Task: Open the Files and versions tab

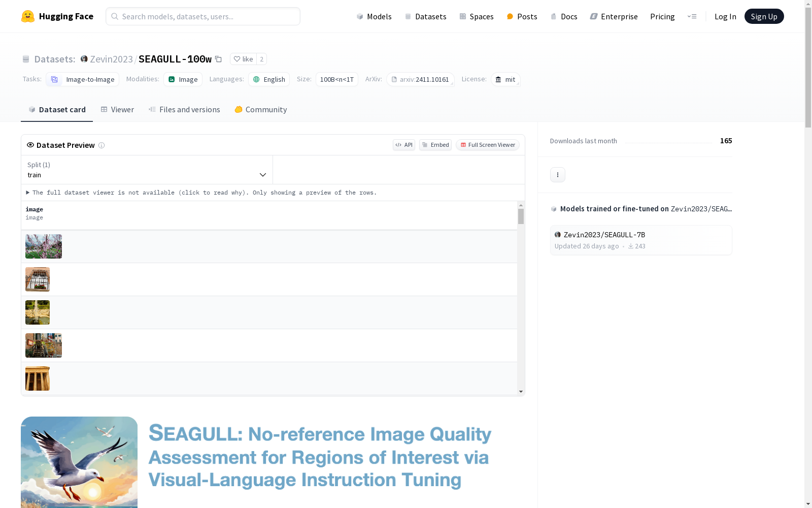Action: point(184,110)
